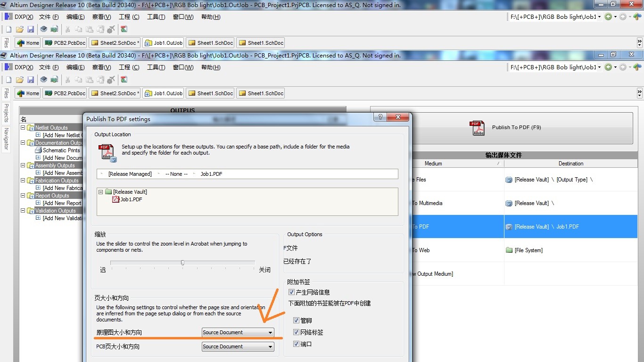Click the Netlist Outputs folder icon
The height and width of the screenshot is (362, 644).
click(x=31, y=128)
